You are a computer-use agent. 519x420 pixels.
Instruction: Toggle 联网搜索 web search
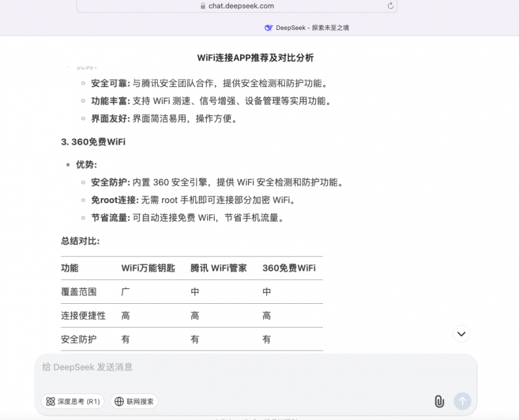[134, 401]
